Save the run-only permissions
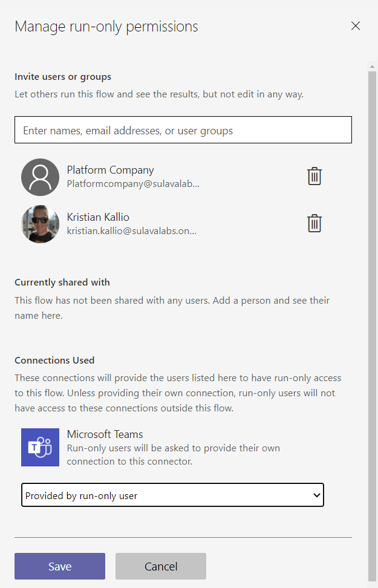378x588 pixels. click(60, 566)
